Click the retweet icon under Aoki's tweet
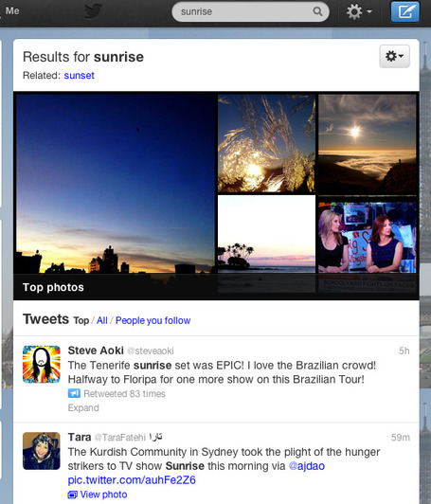 pos(74,393)
